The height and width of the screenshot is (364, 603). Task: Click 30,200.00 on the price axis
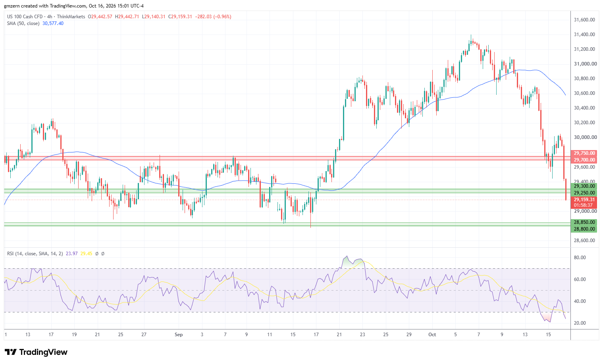584,123
